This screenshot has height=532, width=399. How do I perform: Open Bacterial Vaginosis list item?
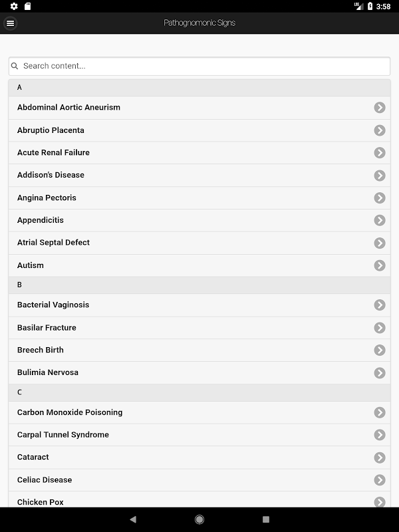coord(53,305)
